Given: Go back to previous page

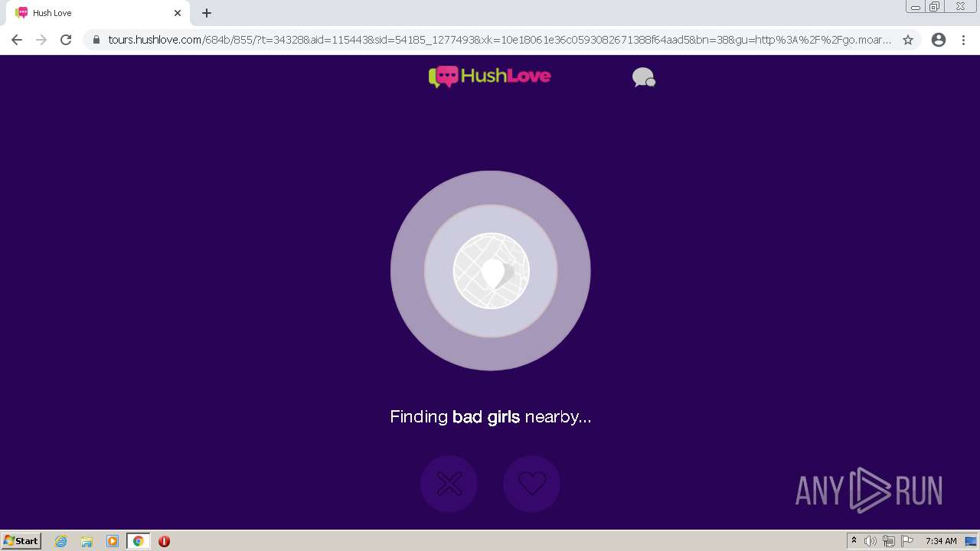Looking at the screenshot, I should pyautogui.click(x=17, y=40).
